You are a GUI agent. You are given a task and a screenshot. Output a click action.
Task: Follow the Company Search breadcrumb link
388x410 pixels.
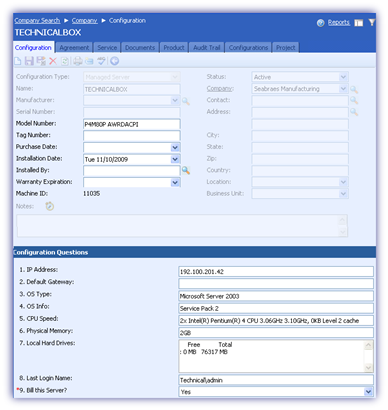(37, 21)
